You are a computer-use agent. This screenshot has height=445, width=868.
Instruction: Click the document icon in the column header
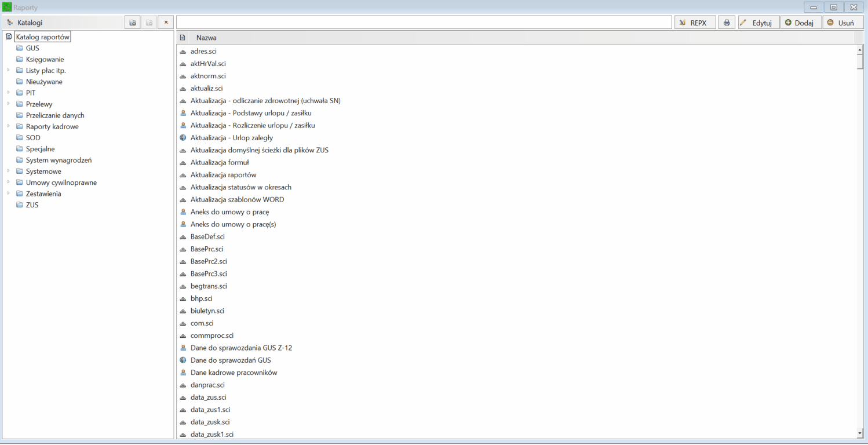183,38
